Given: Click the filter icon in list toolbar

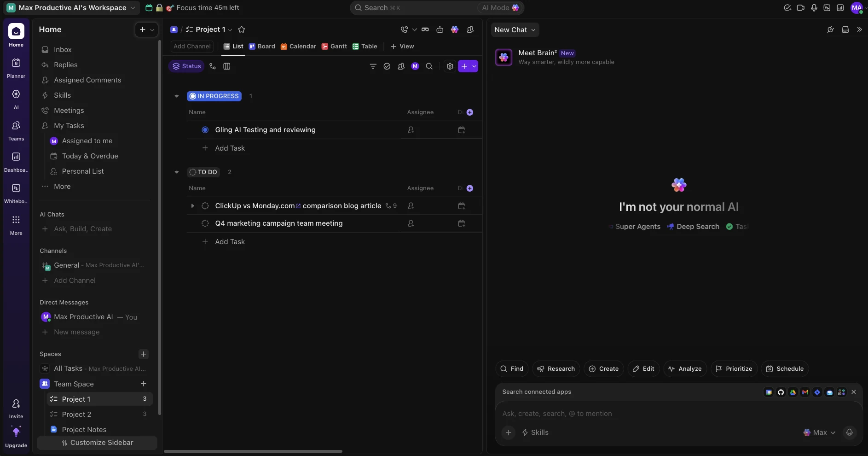Looking at the screenshot, I should click(373, 66).
